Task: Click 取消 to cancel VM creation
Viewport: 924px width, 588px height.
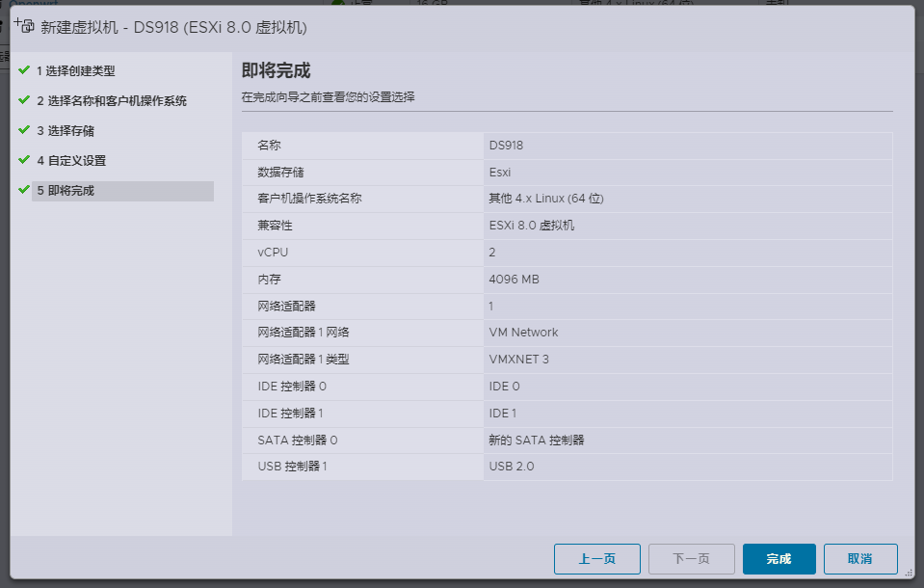Action: click(x=859, y=559)
